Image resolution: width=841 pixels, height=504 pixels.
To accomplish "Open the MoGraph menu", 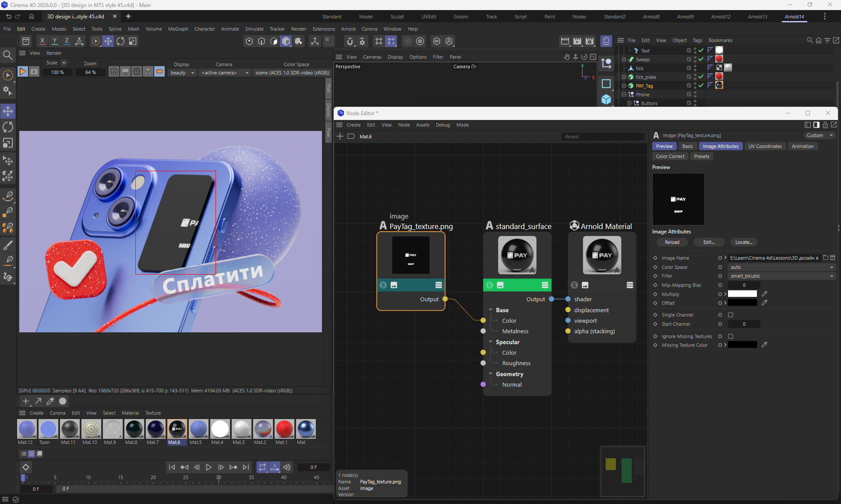I will coord(178,29).
